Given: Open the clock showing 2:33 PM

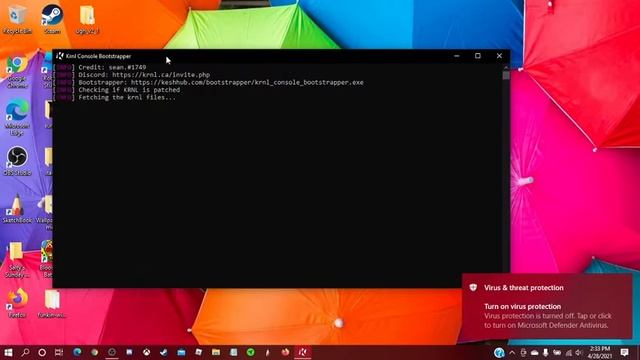Looking at the screenshot, I should click(x=600, y=352).
